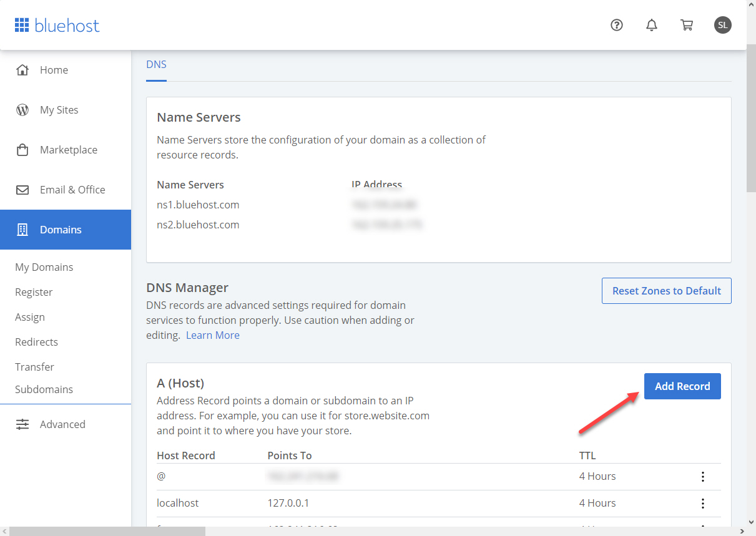Image resolution: width=756 pixels, height=536 pixels.
Task: Click the horizontal scrollbar left arrow
Action: coord(5,531)
